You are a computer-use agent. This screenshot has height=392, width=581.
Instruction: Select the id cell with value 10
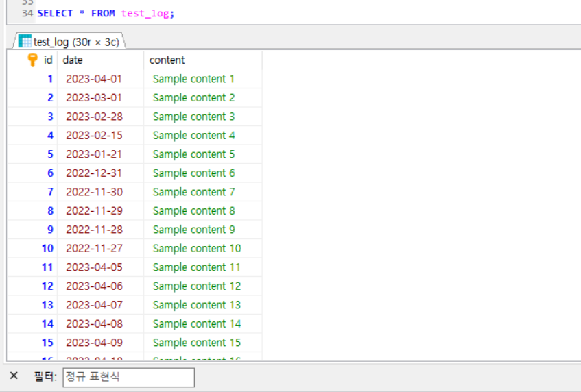[x=33, y=249]
